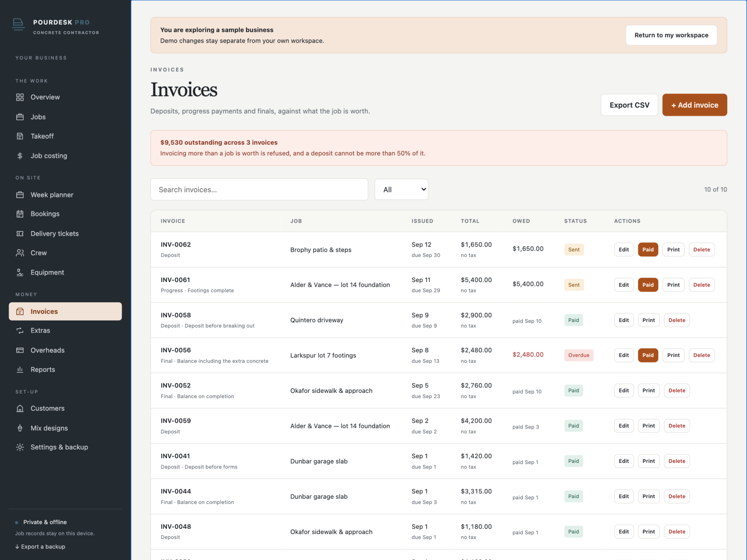This screenshot has width=747, height=560.
Task: Edit invoice INV-0059
Action: tap(624, 426)
